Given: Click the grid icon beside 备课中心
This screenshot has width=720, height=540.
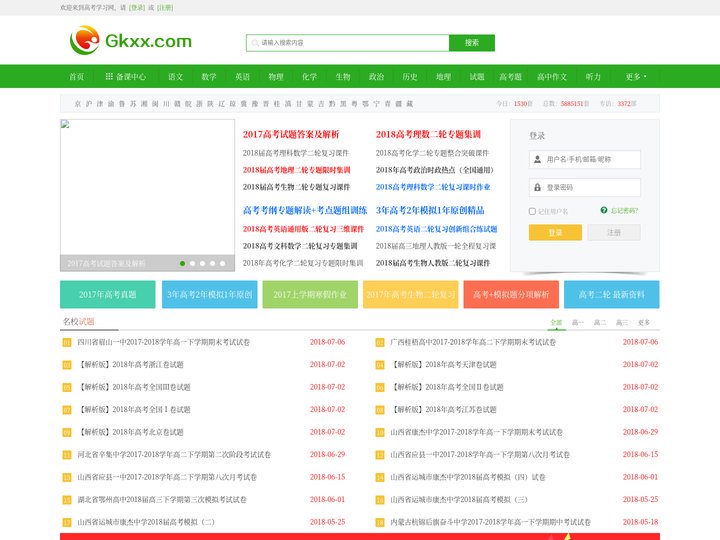Looking at the screenshot, I should [109, 76].
